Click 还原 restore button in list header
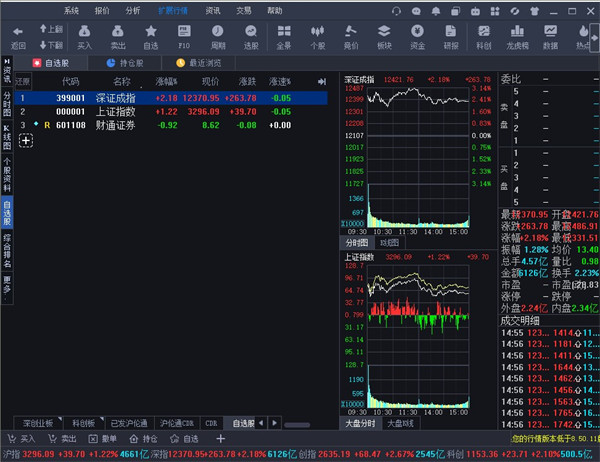Screen dimensions: 600x462 click(23, 82)
